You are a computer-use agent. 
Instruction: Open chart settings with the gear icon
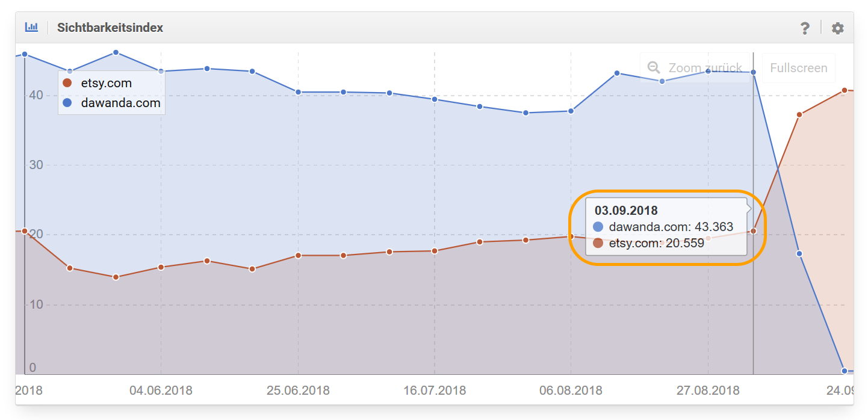click(x=837, y=28)
